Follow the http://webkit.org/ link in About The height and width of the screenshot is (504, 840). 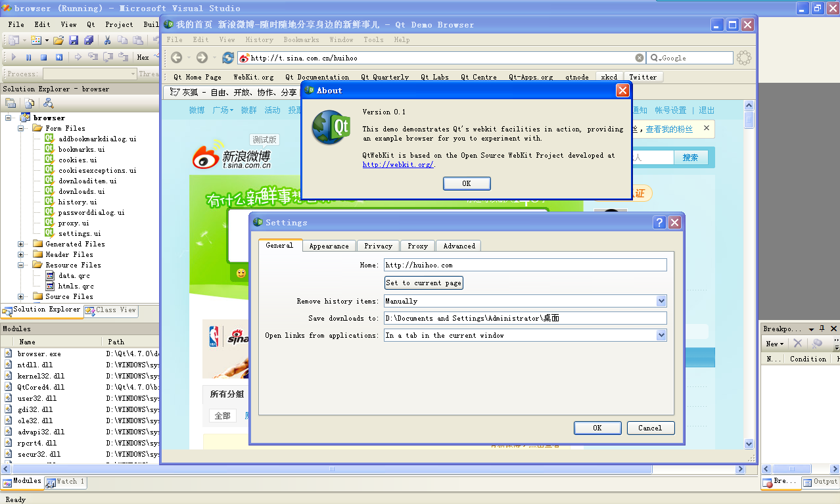tap(398, 164)
